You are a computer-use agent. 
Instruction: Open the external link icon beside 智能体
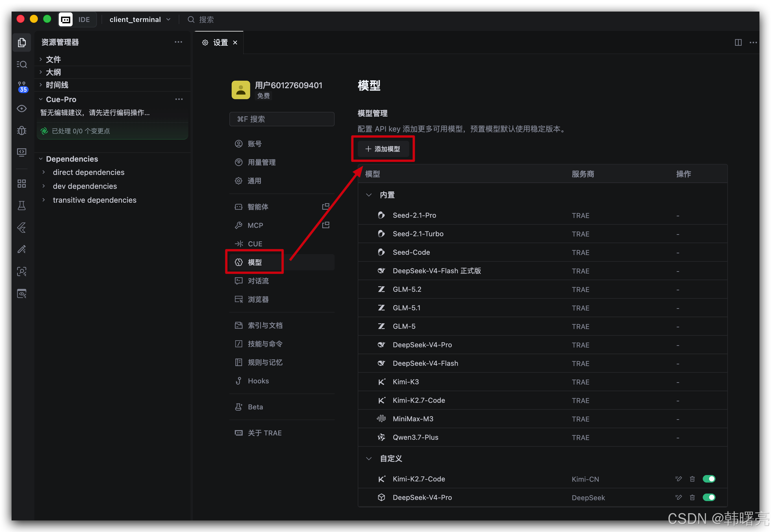coord(326,206)
